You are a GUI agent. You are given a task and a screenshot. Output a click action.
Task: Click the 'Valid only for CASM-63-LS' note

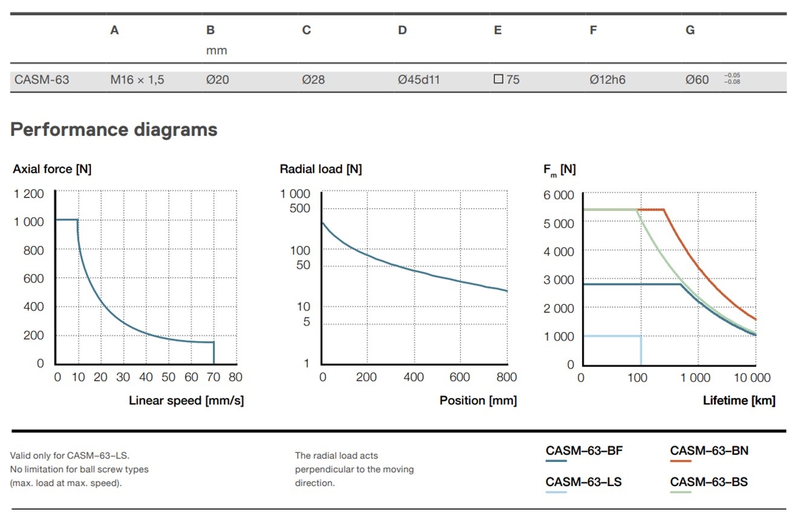pos(70,455)
